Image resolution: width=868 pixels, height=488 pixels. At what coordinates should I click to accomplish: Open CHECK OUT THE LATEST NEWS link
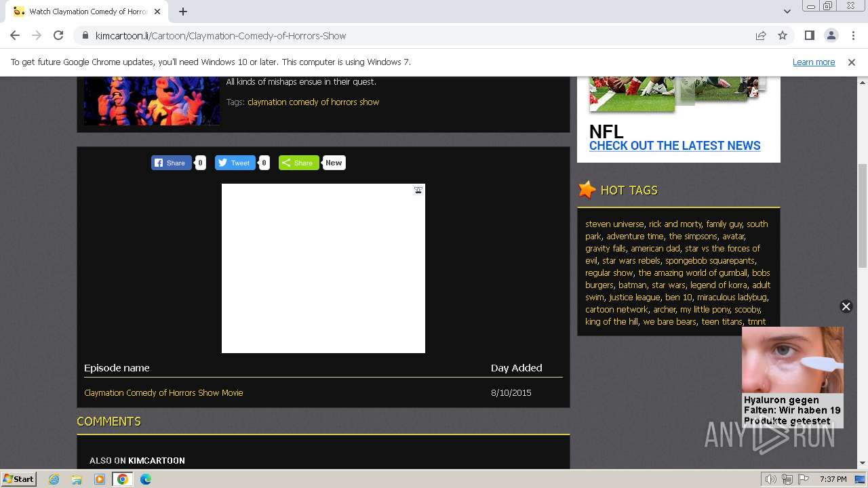point(675,146)
